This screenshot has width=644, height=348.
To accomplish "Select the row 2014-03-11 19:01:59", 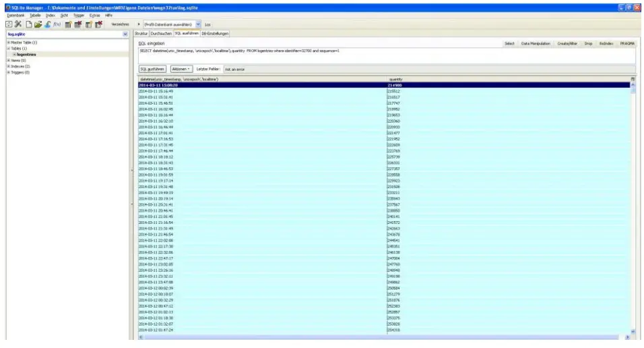I will [384, 175].
